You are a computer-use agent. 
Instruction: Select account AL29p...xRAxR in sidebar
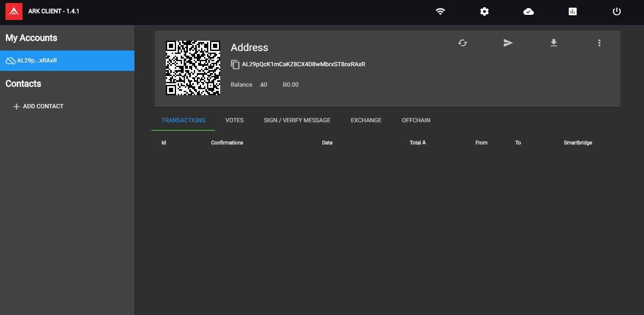[x=67, y=61]
